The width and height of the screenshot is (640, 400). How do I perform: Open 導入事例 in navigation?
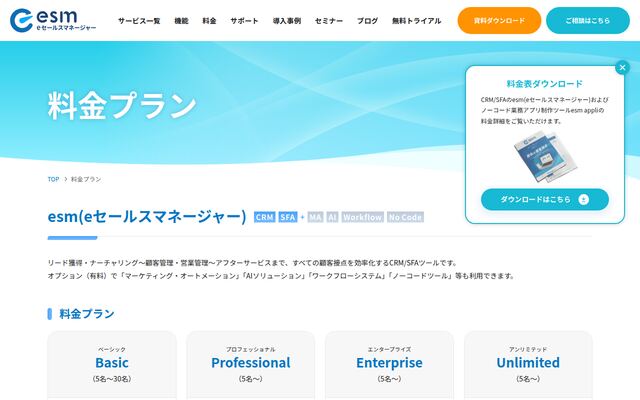click(287, 21)
